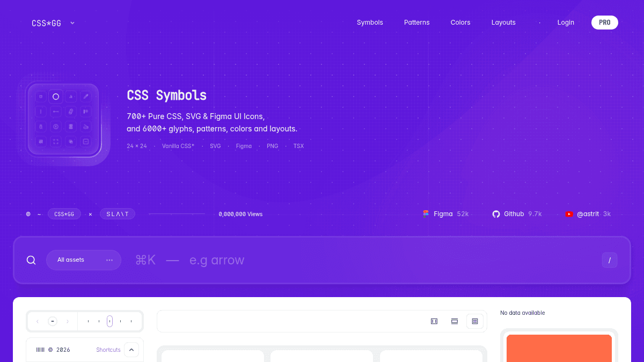Open the Symbols menu item

370,23
